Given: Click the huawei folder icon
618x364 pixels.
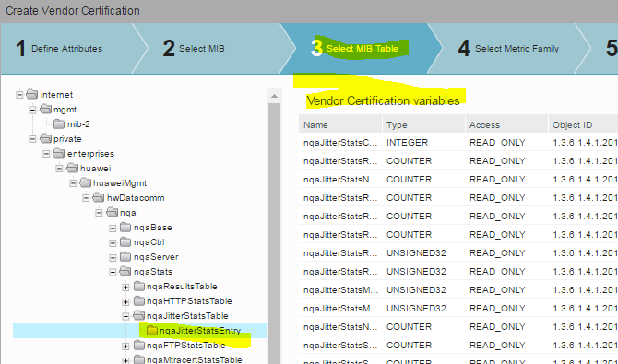Looking at the screenshot, I should 72,169.
